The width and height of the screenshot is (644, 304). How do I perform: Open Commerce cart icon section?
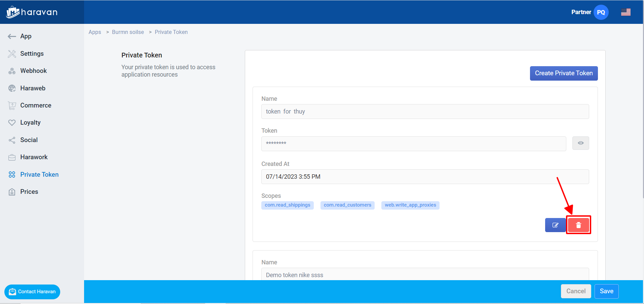(x=12, y=105)
